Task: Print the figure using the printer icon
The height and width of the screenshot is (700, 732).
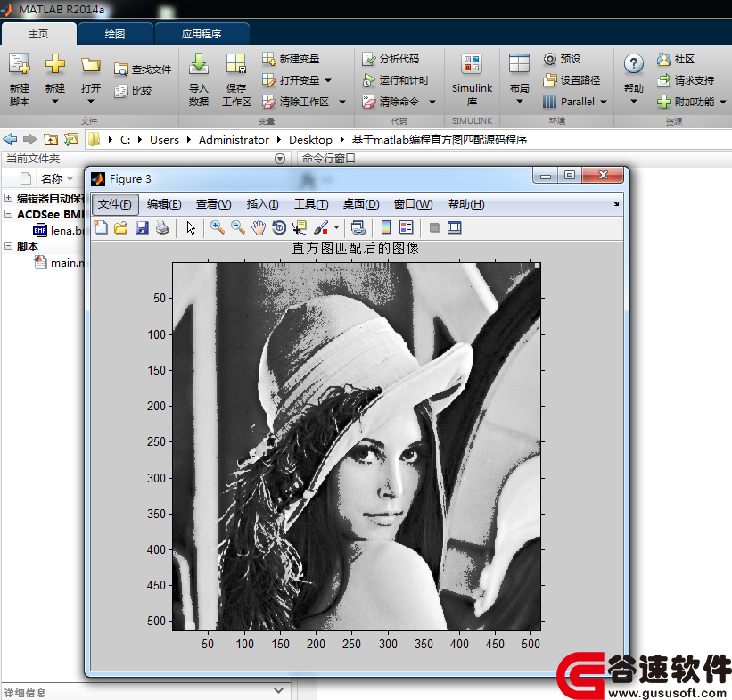Action: click(162, 228)
